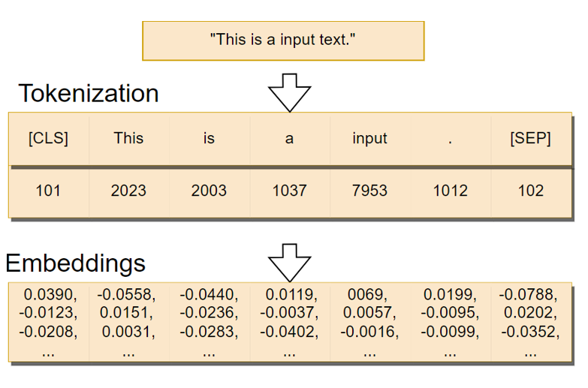
Task: Click the embedding column starting with -0.0788
Action: (530, 322)
